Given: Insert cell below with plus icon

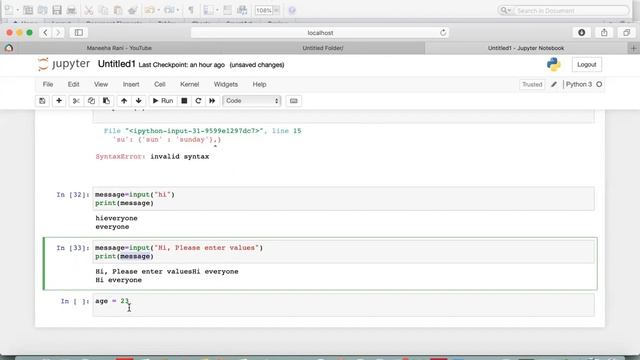Looking at the screenshot, I should (59, 101).
